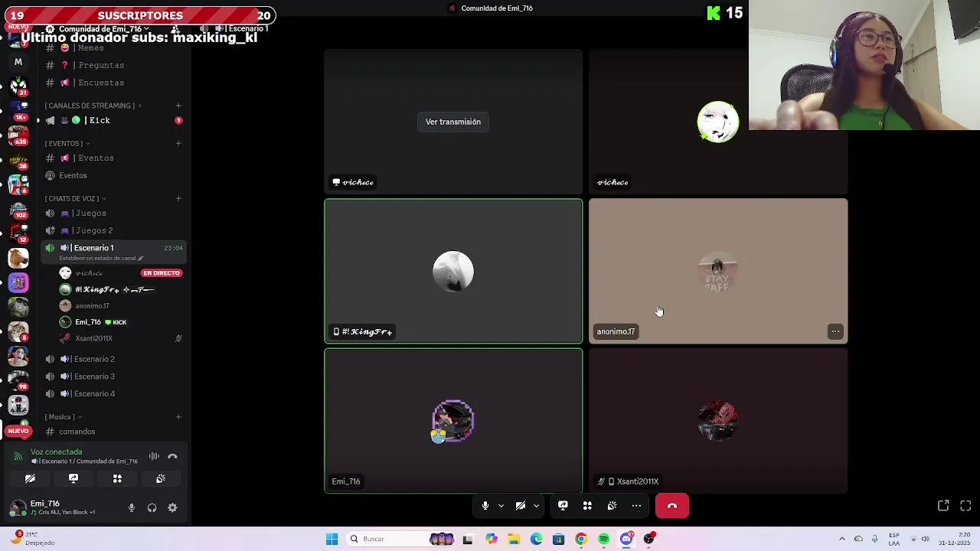Join Juegos 2 voice channel
980x551 pixels.
[x=113, y=230]
